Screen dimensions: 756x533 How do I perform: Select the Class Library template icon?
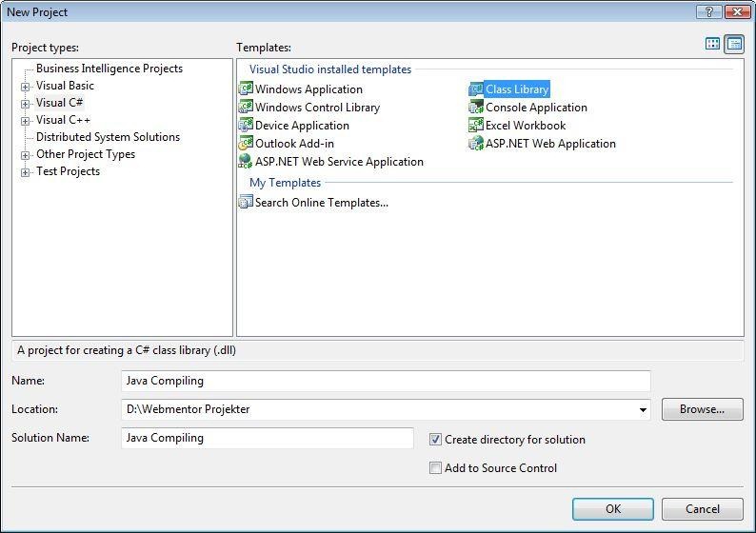[x=476, y=89]
